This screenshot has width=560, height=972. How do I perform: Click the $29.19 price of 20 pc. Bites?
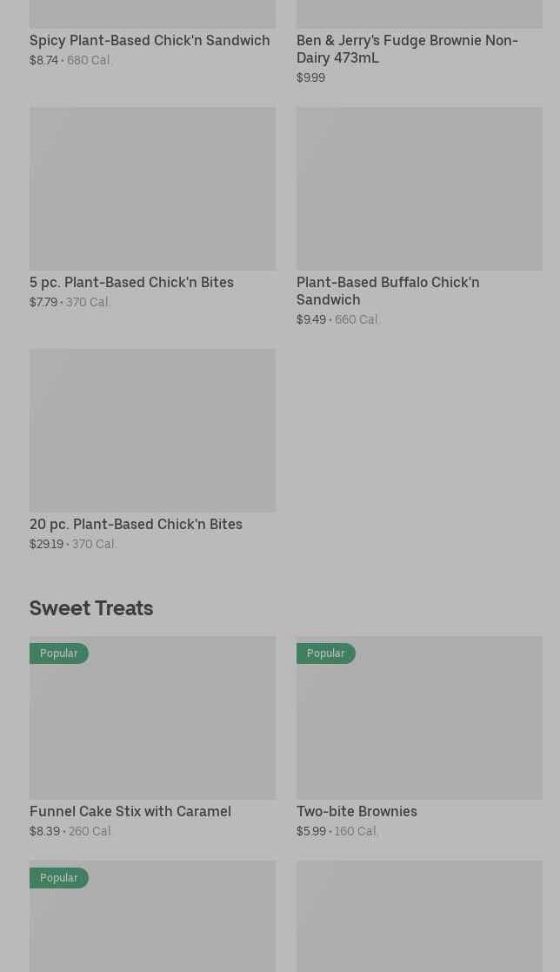pyautogui.click(x=46, y=544)
